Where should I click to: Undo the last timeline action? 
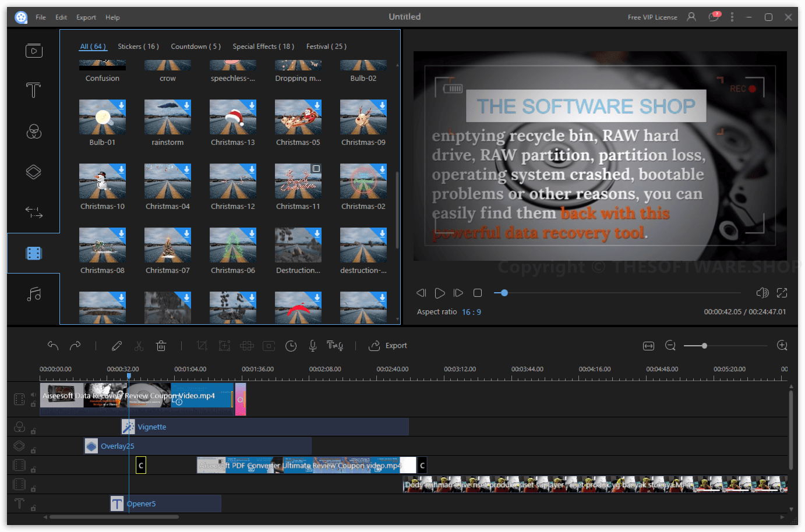click(53, 346)
